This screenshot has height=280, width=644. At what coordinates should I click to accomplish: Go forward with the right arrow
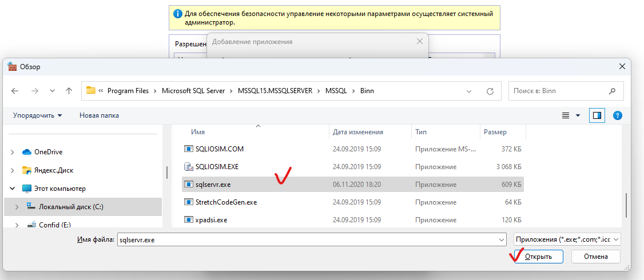point(35,91)
